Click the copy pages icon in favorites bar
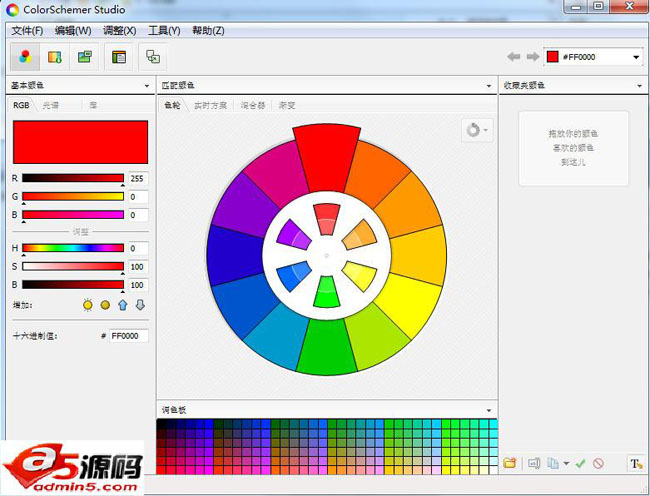 [x=553, y=463]
